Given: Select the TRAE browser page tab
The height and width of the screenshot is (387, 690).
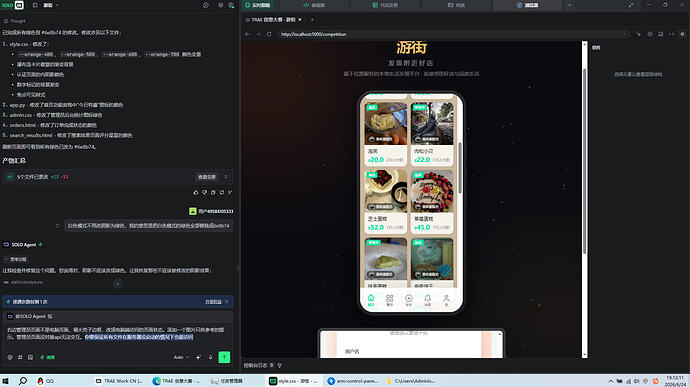Looking at the screenshot, I should 273,20.
